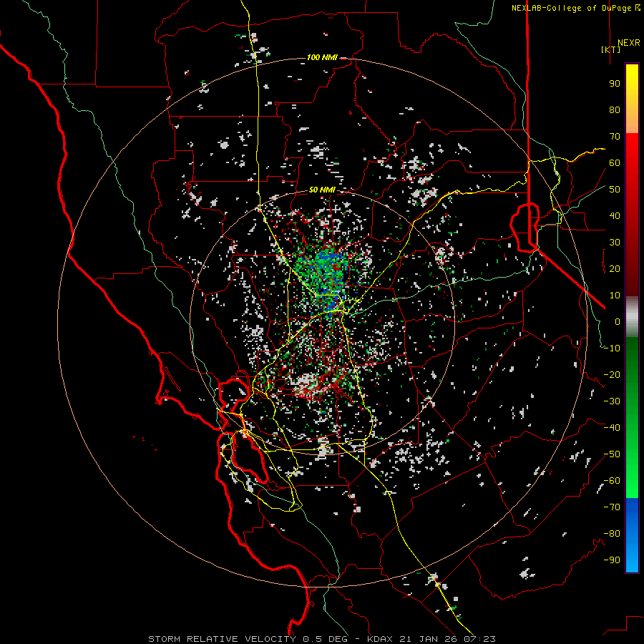Image resolution: width=644 pixels, height=644 pixels.
Task: Click the blue band of the color bar
Action: point(632,517)
